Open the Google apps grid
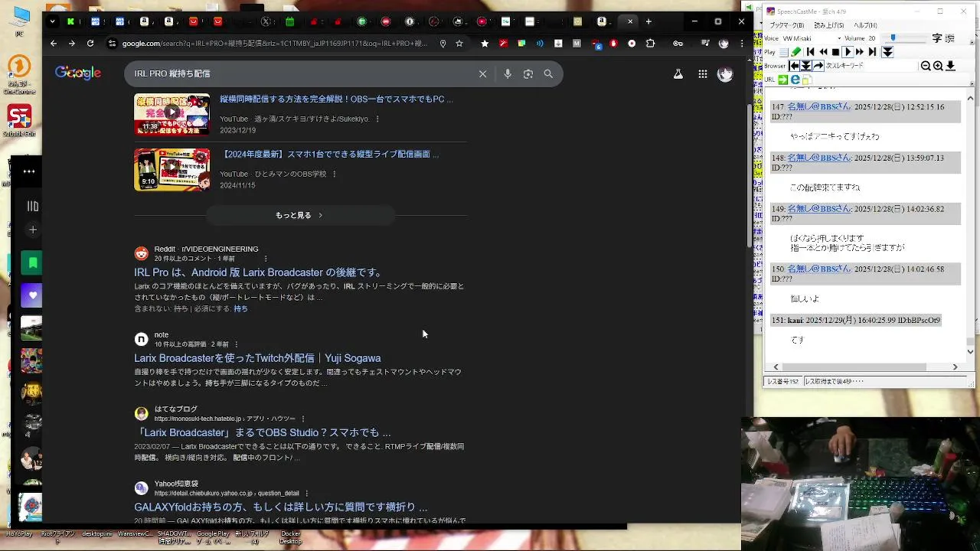Image resolution: width=980 pixels, height=551 pixels. pos(702,74)
